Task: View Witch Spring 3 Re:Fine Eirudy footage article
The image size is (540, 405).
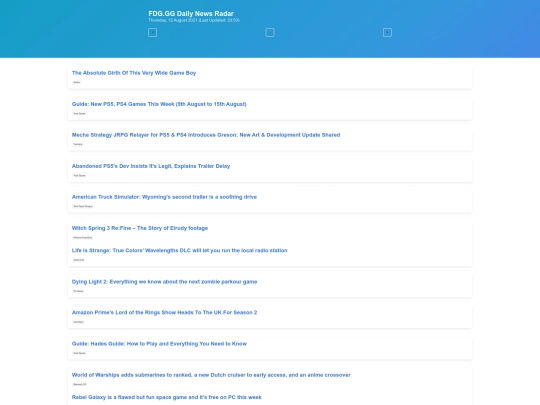Action: 140,228
